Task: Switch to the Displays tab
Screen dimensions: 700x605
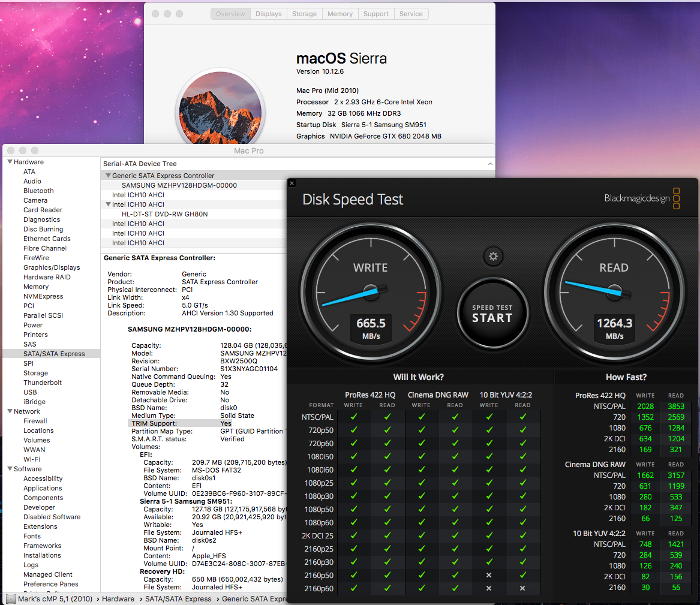Action: click(x=268, y=14)
